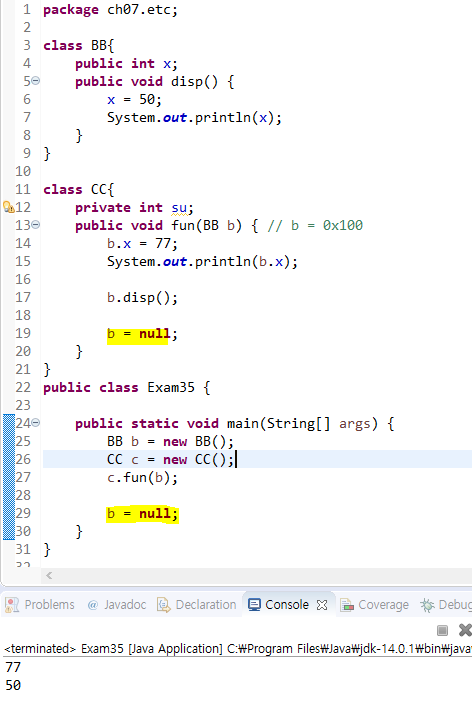The width and height of the screenshot is (472, 727).
Task: Click 'System.out.println(x);' on line 7
Action: (194, 118)
